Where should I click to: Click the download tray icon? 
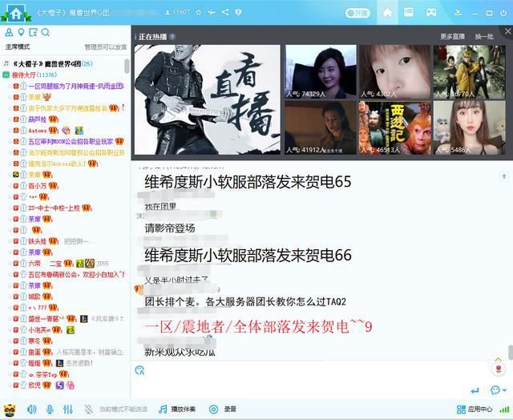tap(458, 13)
